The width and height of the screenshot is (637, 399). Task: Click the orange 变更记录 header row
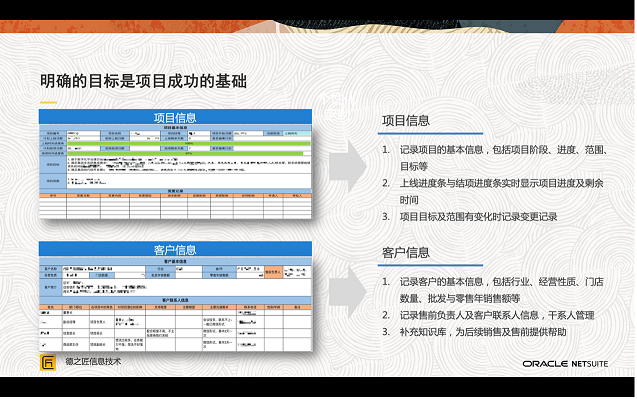click(x=175, y=195)
